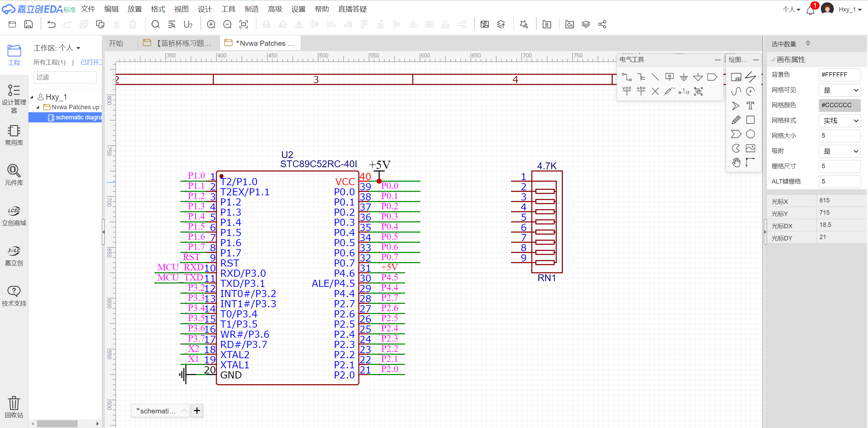Add a new schematic sheet with plus button
This screenshot has width=868, height=428.
[x=197, y=411]
